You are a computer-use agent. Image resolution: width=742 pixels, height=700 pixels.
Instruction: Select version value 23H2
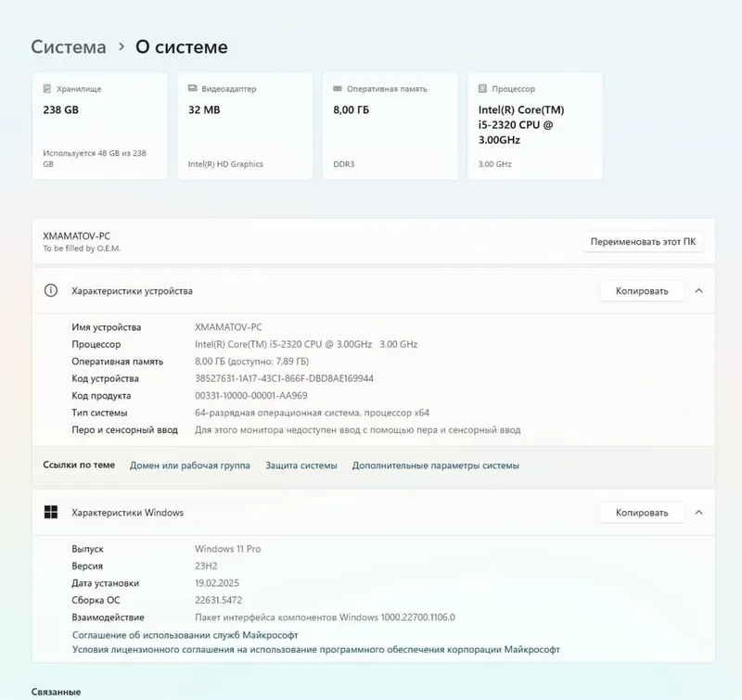pos(206,566)
